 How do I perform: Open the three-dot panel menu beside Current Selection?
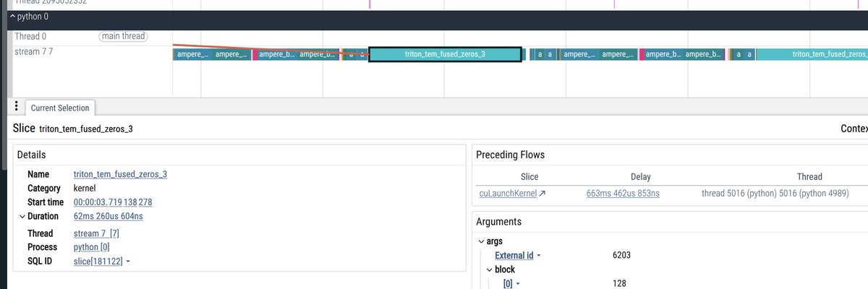(x=16, y=106)
